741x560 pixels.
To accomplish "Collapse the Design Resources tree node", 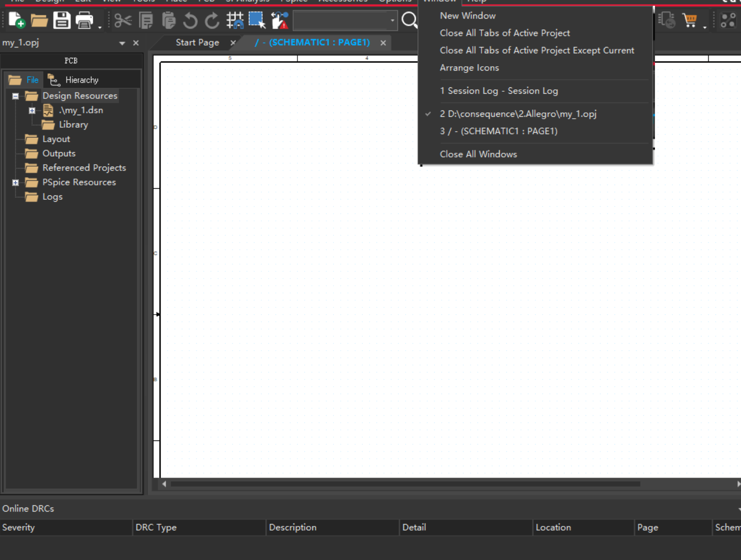I will 15,96.
